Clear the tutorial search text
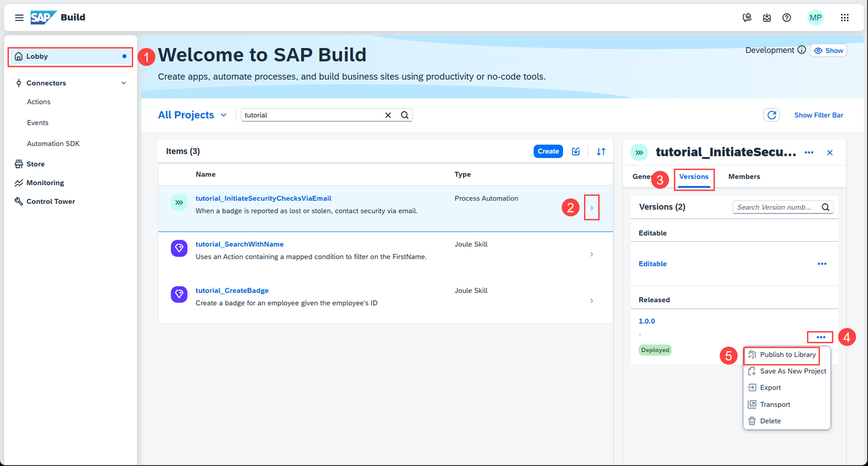Viewport: 868px width, 466px height. pos(388,115)
